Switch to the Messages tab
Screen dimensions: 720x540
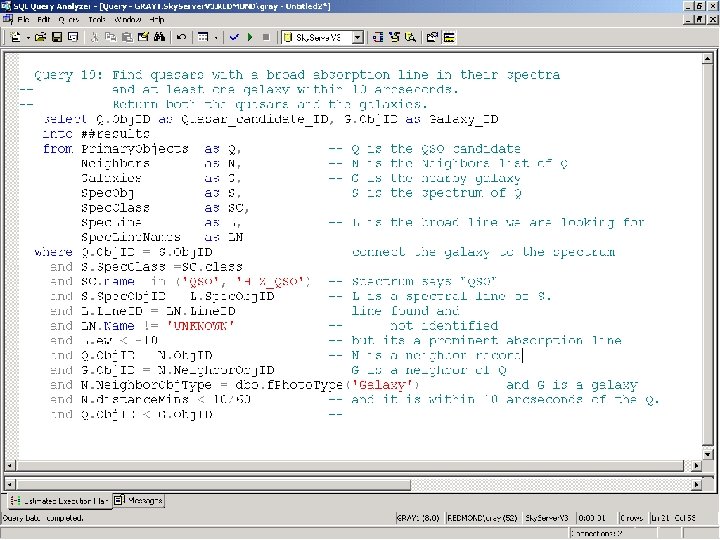coord(139,501)
